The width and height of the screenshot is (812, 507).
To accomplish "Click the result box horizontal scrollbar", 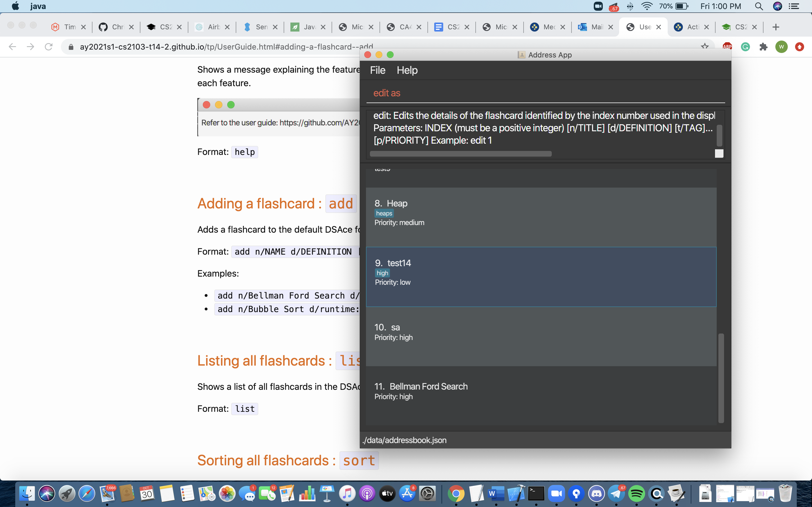I will click(x=460, y=154).
